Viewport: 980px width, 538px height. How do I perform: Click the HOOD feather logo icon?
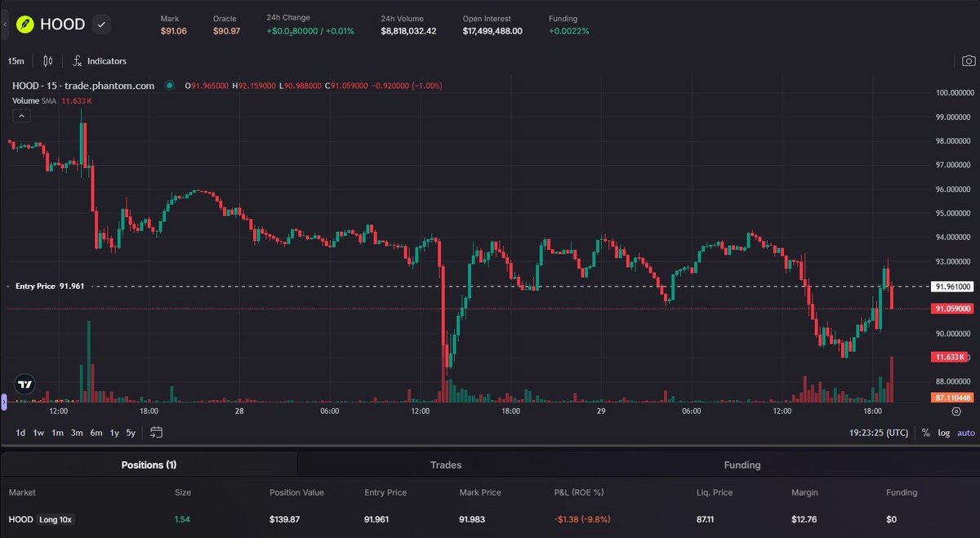point(24,24)
